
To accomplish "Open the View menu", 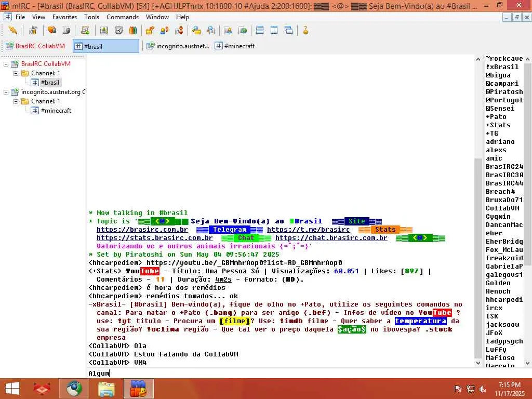I will coord(38,17).
